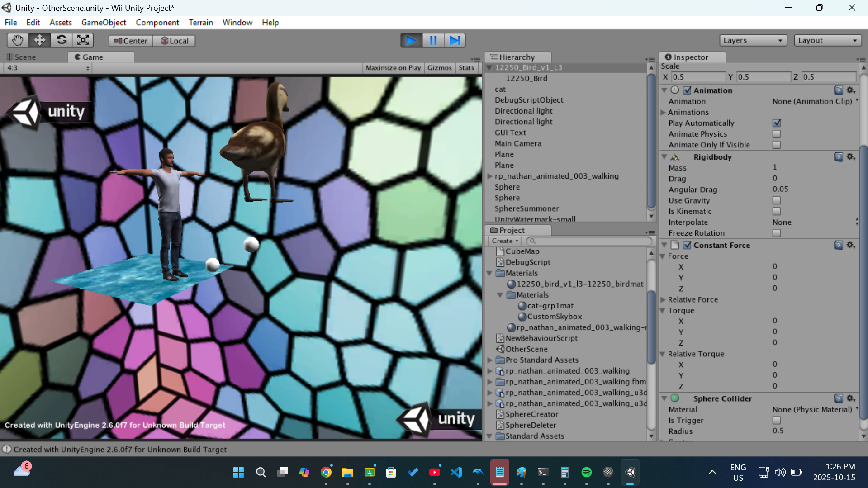
Task: Collapse the 12250_Bird_v1_L3 hierarchy item
Action: [x=489, y=67]
